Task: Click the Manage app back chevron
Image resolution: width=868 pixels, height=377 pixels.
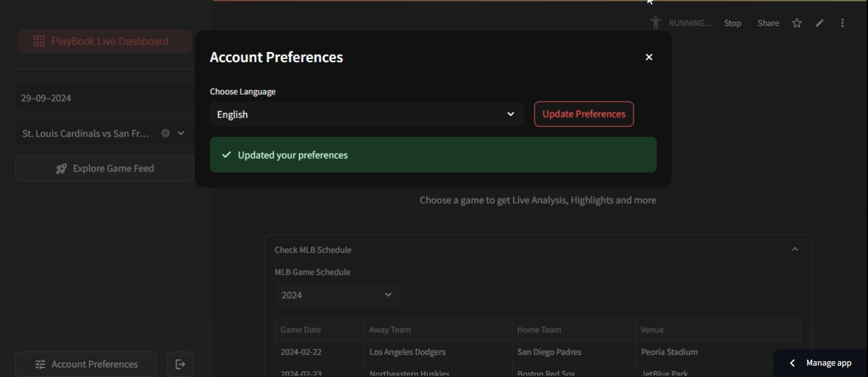Action: pyautogui.click(x=792, y=363)
